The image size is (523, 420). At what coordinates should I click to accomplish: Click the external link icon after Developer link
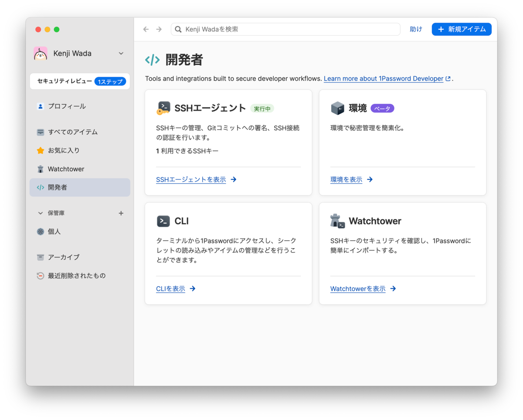(448, 79)
